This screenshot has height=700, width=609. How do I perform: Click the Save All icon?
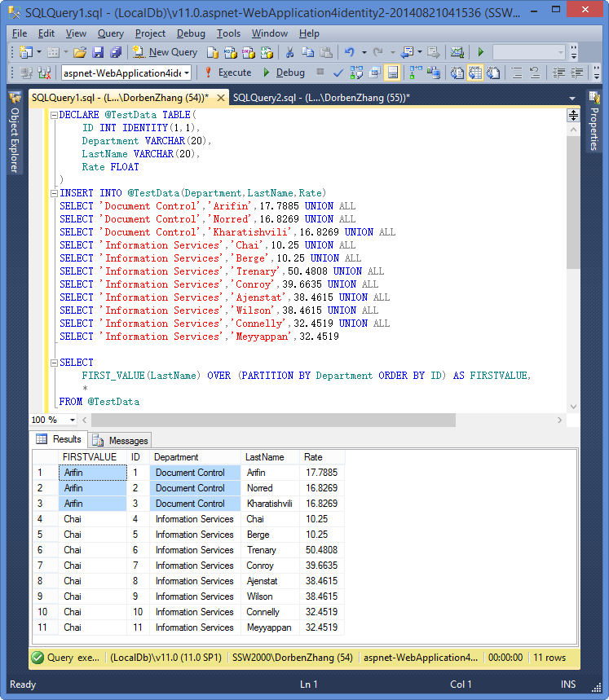115,52
